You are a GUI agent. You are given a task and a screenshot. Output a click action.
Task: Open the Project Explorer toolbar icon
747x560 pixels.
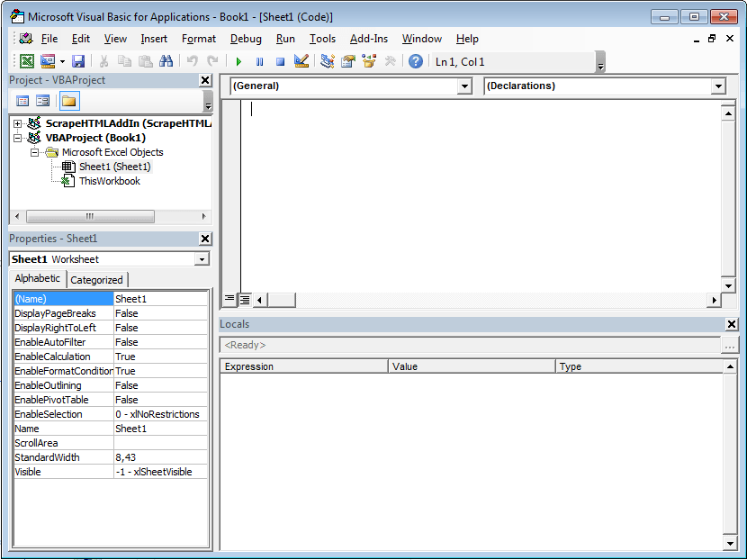pyautogui.click(x=328, y=61)
